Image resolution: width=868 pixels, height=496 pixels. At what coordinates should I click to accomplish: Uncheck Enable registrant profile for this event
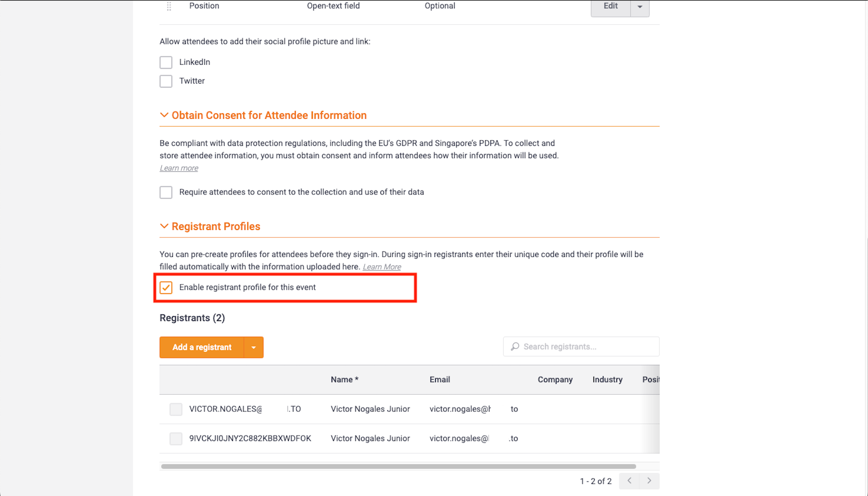pyautogui.click(x=166, y=287)
